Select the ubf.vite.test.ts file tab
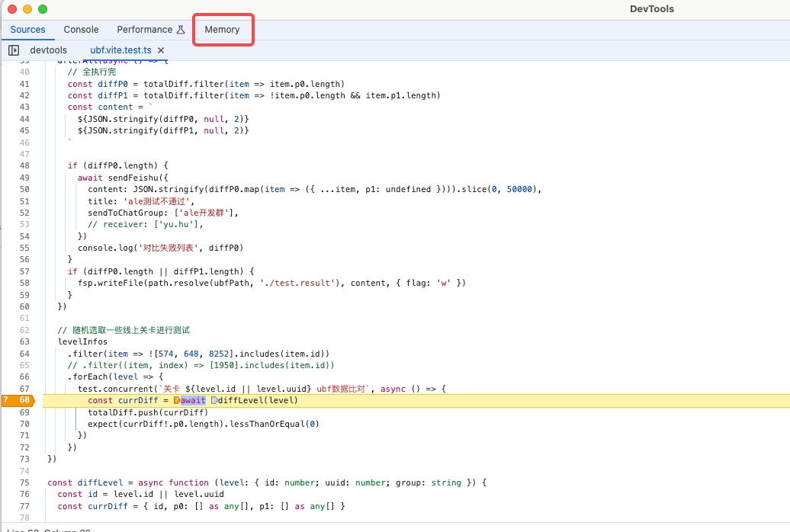This screenshot has height=532, width=790. click(x=121, y=50)
